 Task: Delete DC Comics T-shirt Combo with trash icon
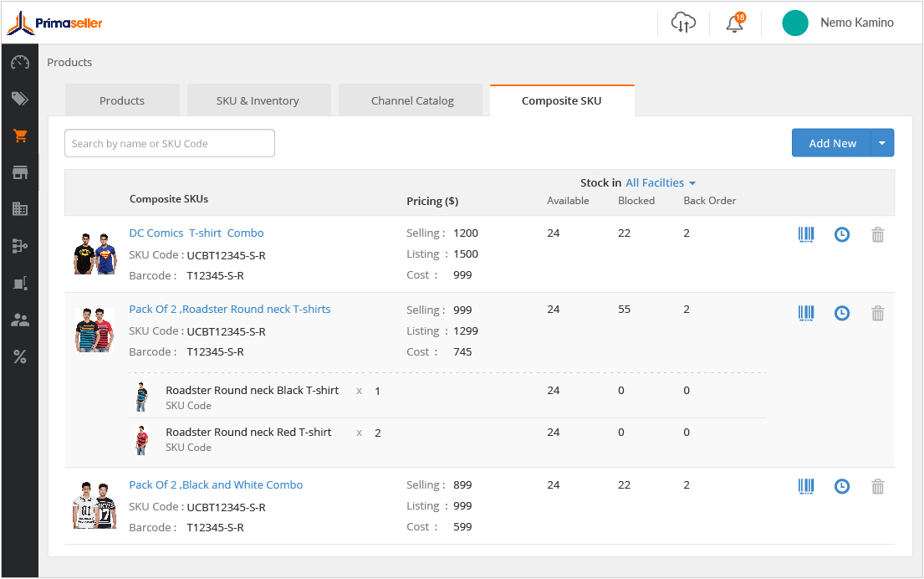[878, 234]
